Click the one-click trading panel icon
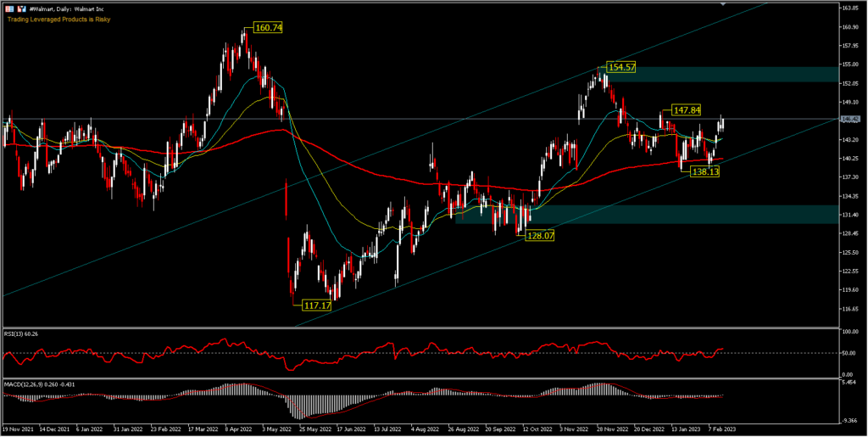 [8, 8]
